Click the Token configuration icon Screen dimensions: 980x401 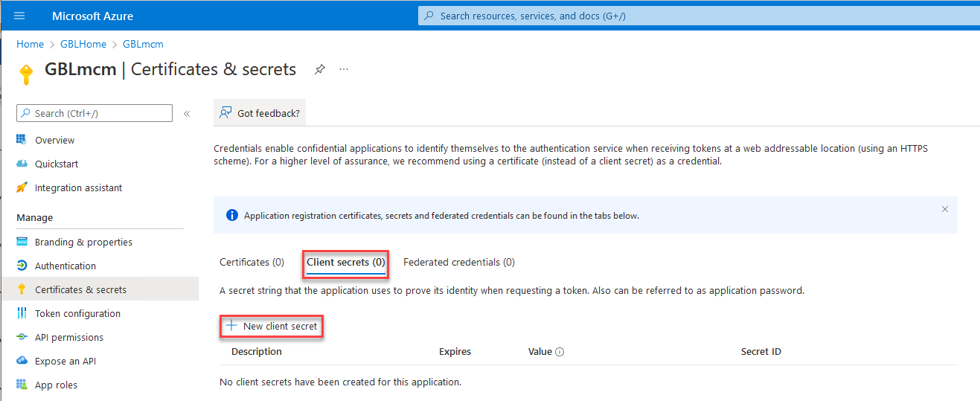[x=22, y=313]
